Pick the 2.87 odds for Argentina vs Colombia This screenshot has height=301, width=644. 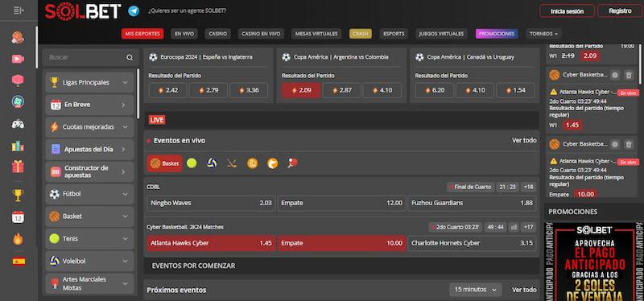[341, 90]
